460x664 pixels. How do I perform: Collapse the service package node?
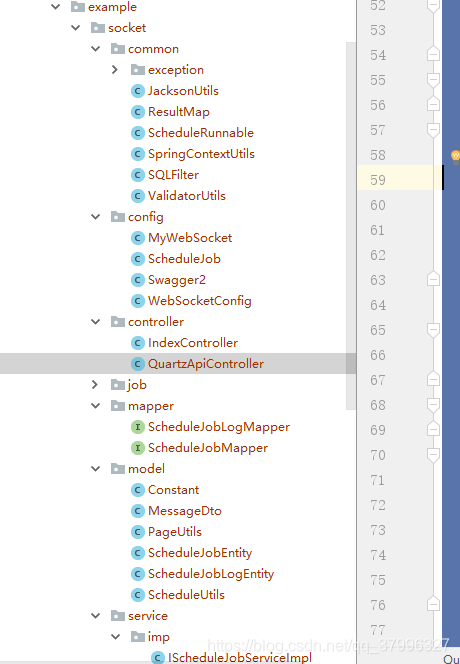pyautogui.click(x=96, y=616)
